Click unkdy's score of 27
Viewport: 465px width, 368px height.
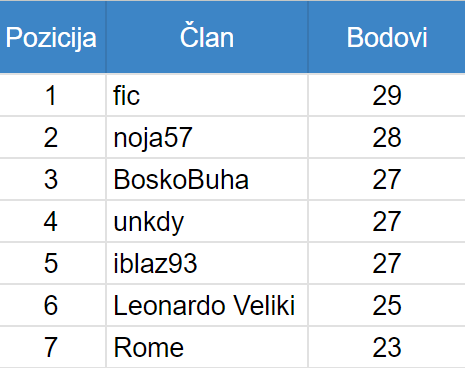(x=387, y=221)
